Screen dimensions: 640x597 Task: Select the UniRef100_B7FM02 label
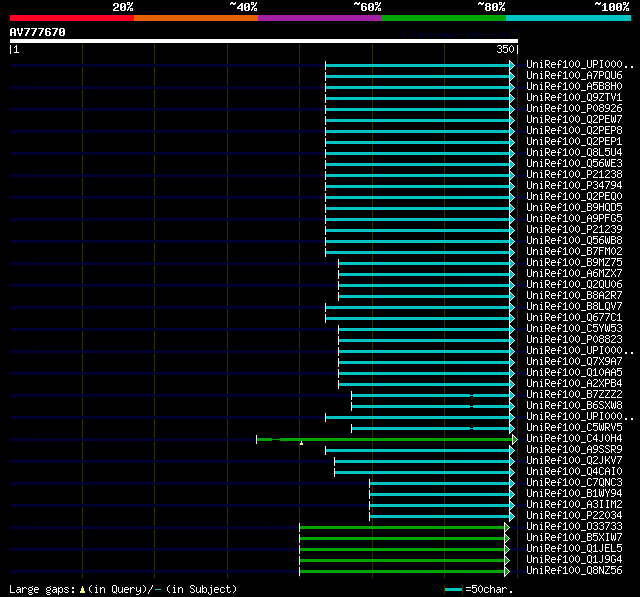574,252
